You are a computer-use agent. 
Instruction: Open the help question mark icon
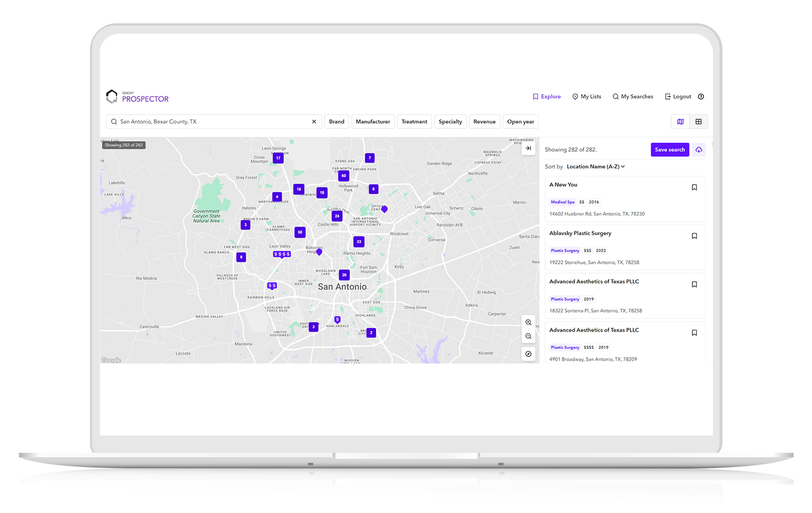pyautogui.click(x=700, y=96)
